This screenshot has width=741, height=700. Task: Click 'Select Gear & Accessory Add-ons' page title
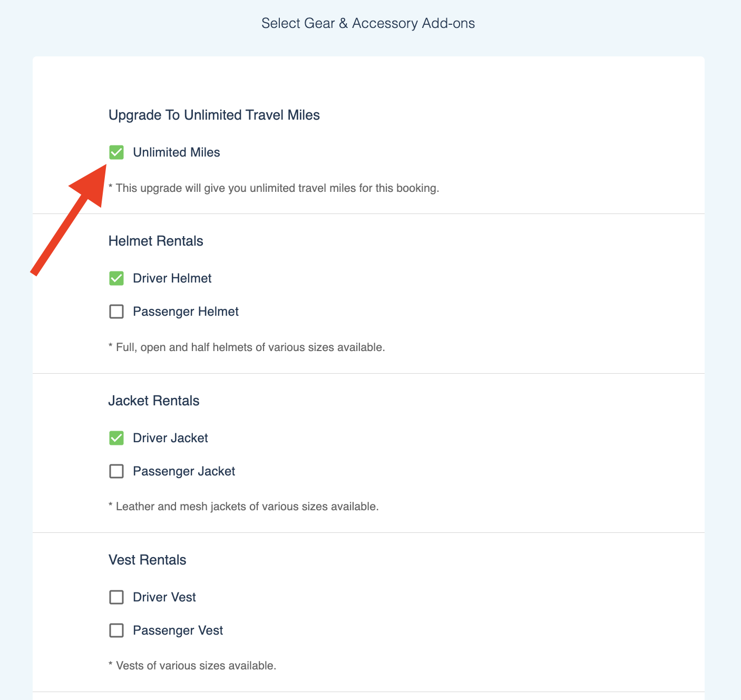[368, 23]
